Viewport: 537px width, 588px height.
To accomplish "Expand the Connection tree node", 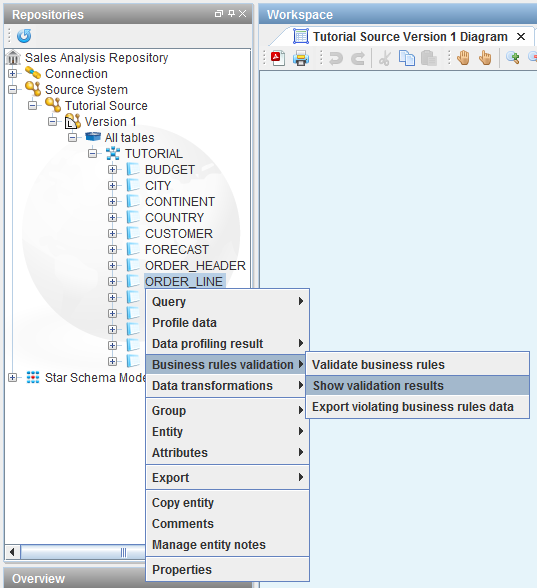I will (x=12, y=74).
